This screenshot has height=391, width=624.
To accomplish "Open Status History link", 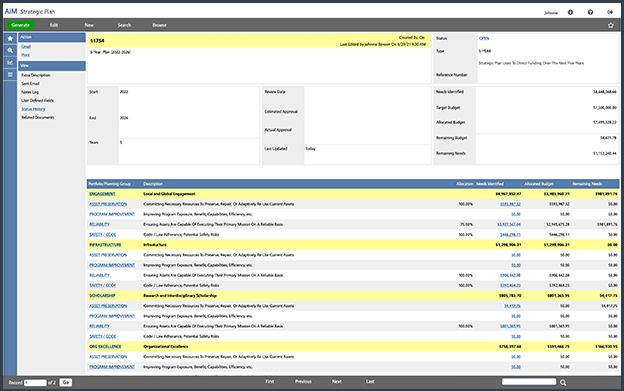I will [33, 109].
